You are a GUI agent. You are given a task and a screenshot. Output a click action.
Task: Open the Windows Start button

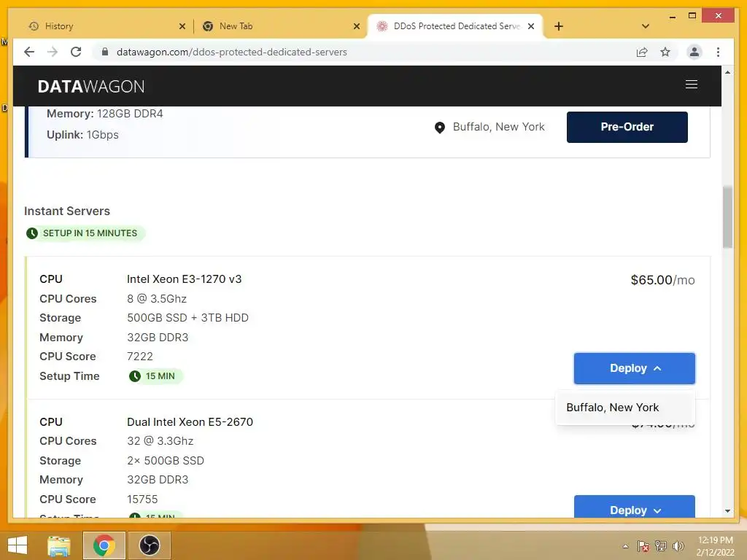[x=18, y=545]
